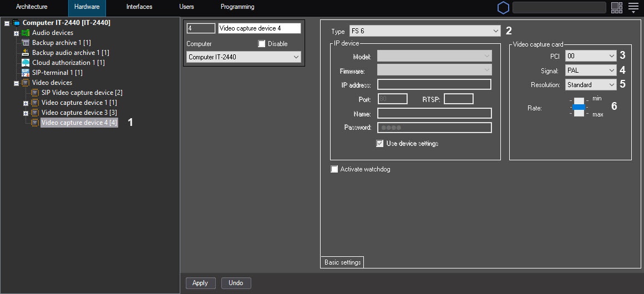Open the Signal dropdown set to PAL
The image size is (644, 294).
(x=591, y=70)
